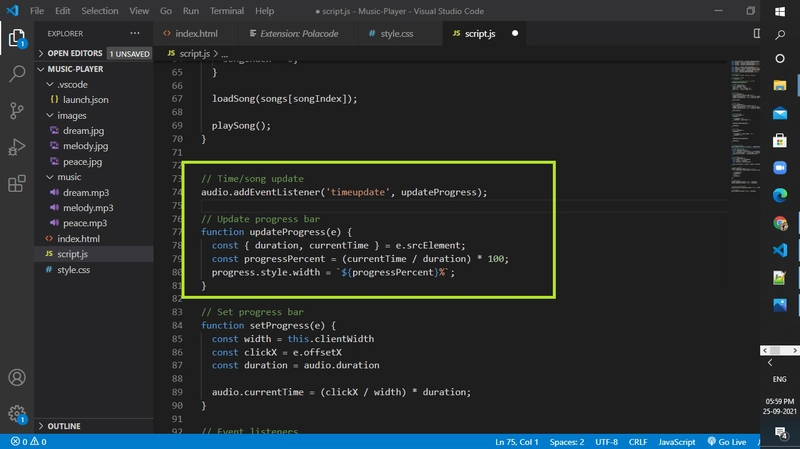The height and width of the screenshot is (449, 800).
Task: Open the Accounts icon in activity bar
Action: tap(17, 378)
